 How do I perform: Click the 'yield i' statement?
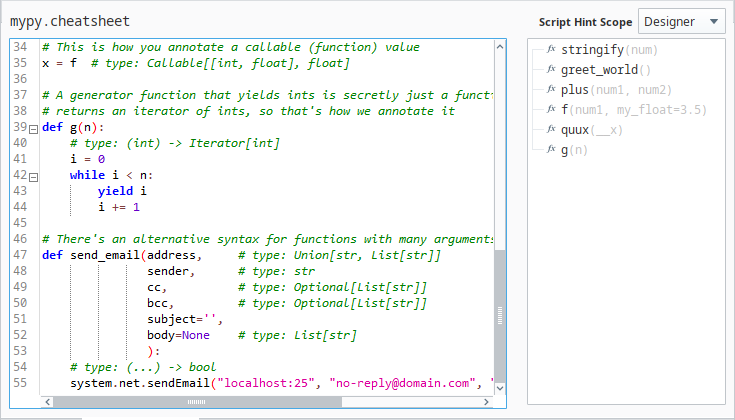[x=122, y=191]
